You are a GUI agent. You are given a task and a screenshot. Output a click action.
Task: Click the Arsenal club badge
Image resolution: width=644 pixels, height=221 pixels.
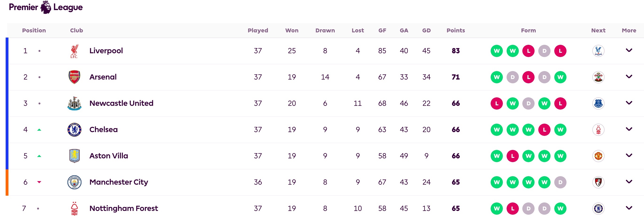(x=74, y=77)
